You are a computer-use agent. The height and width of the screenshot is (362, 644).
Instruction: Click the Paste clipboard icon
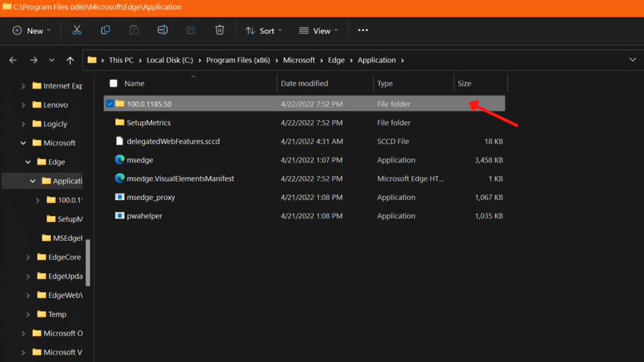coord(134,30)
